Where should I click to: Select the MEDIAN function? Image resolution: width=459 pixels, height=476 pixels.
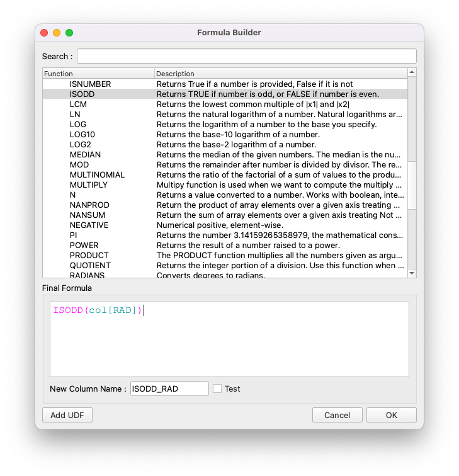[225, 154]
